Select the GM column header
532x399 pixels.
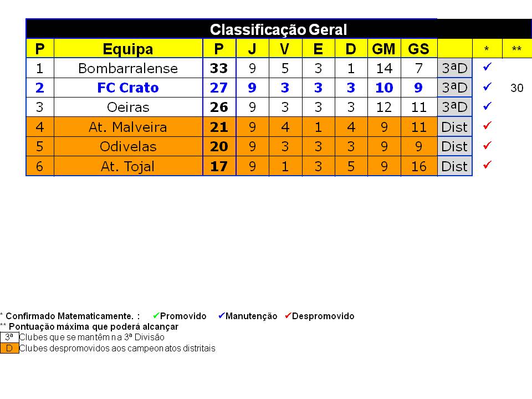coord(384,49)
